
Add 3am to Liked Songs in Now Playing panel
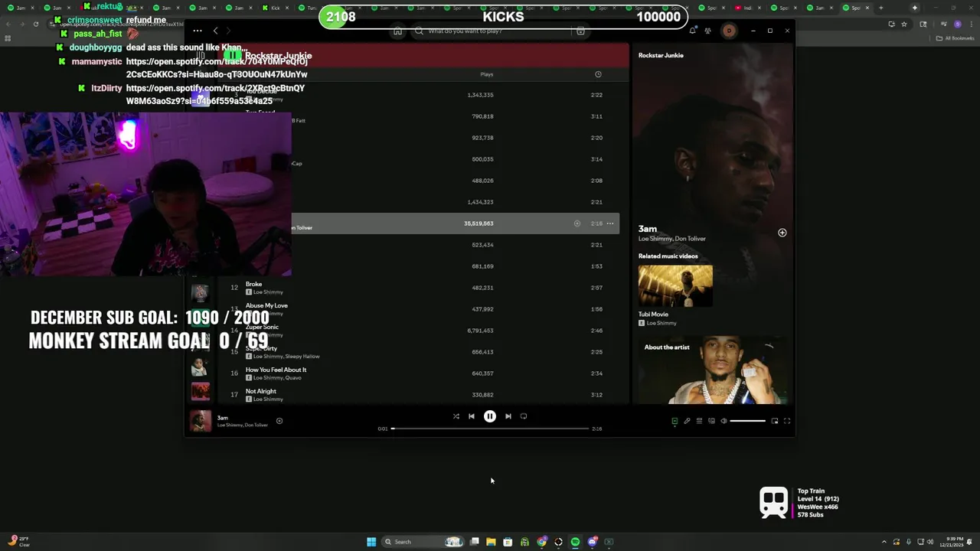coord(782,233)
